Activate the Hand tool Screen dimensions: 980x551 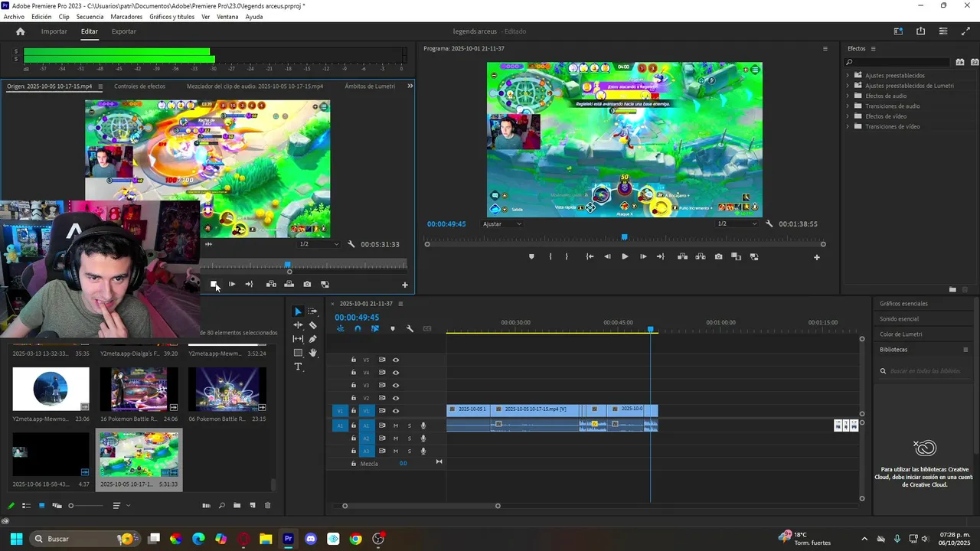[312, 353]
